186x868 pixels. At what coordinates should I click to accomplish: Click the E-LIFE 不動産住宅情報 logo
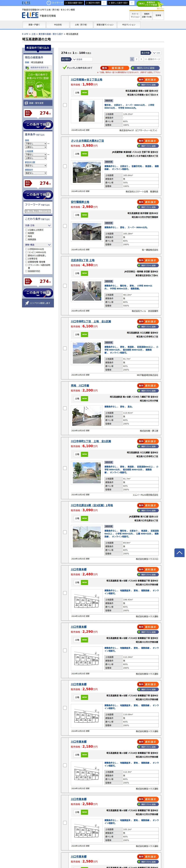[x=39, y=15]
